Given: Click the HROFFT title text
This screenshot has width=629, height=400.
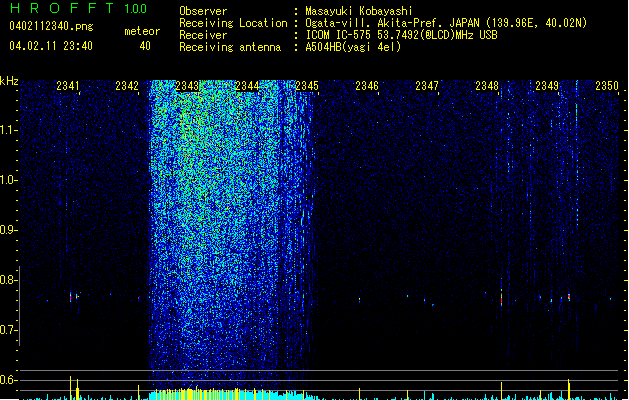Looking at the screenshot, I should [x=62, y=8].
